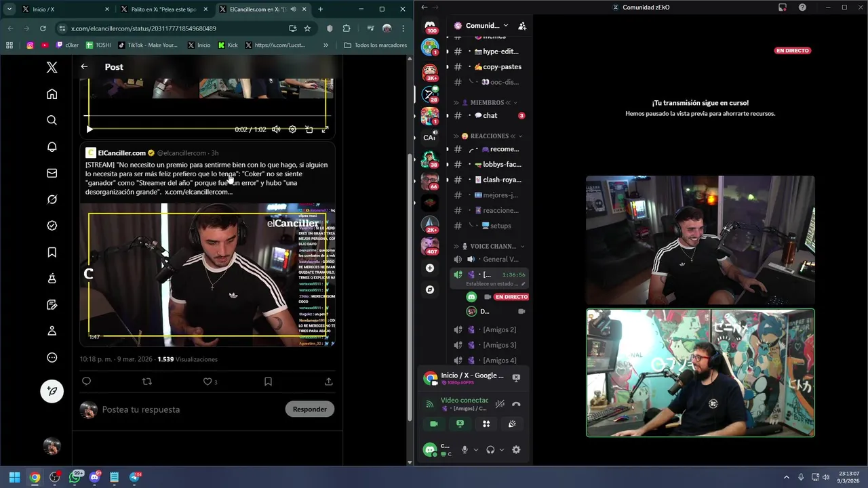This screenshot has height=488, width=868.
Task: Open Chrome tab search dropdown
Action: [x=9, y=9]
